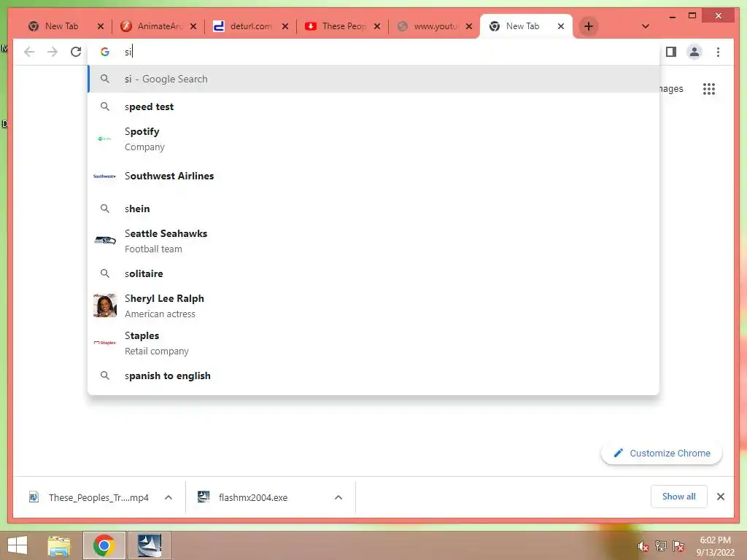Select the Southwest Airlines suggestion

tap(373, 176)
